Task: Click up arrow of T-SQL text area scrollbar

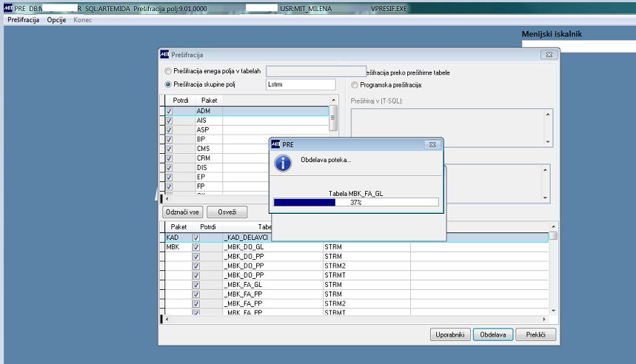Action: click(548, 115)
